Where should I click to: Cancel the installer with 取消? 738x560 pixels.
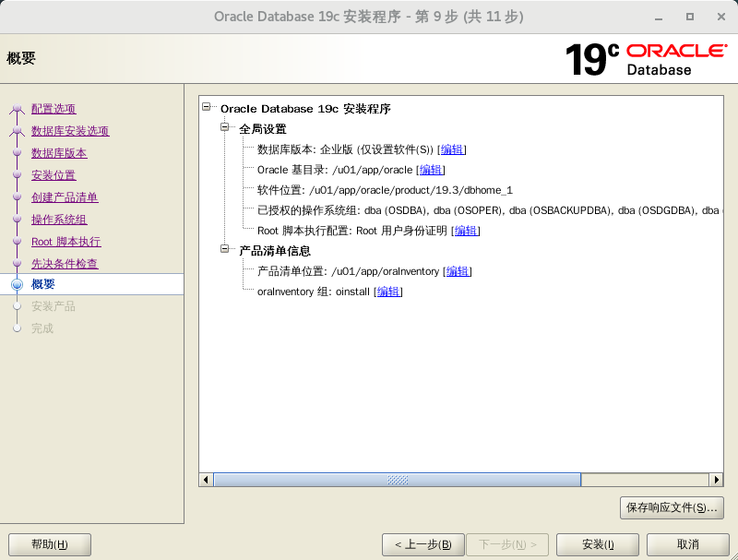pyautogui.click(x=687, y=544)
